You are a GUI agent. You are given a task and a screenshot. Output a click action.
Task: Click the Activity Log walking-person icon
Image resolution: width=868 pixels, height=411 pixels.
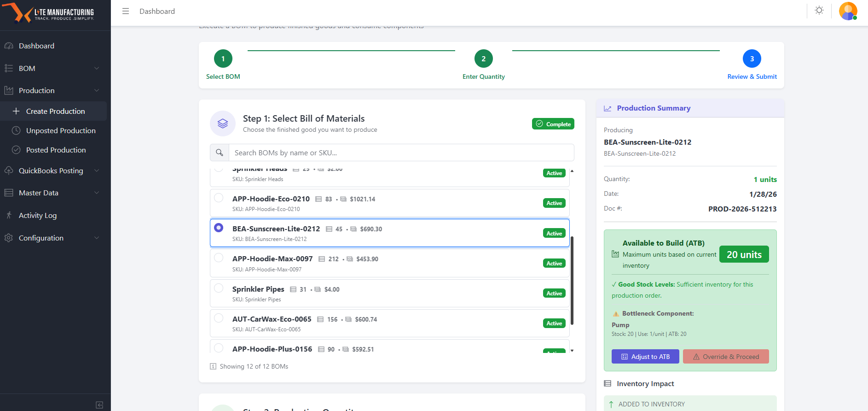pyautogui.click(x=9, y=215)
